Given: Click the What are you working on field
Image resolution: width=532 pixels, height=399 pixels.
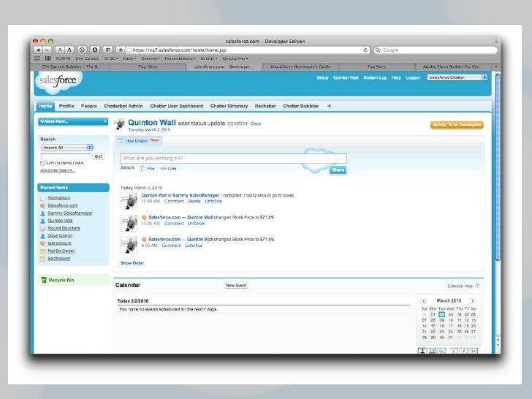Looking at the screenshot, I should [x=233, y=158].
